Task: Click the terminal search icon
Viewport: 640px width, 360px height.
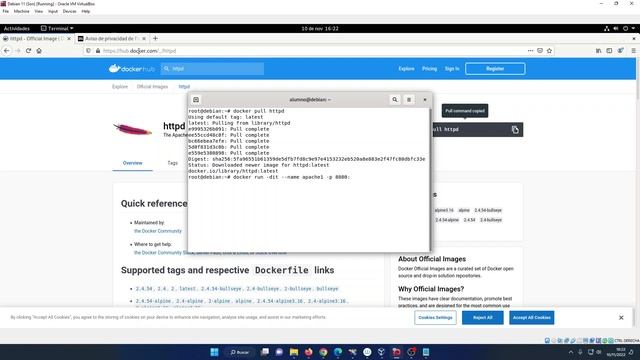Action: [395, 100]
